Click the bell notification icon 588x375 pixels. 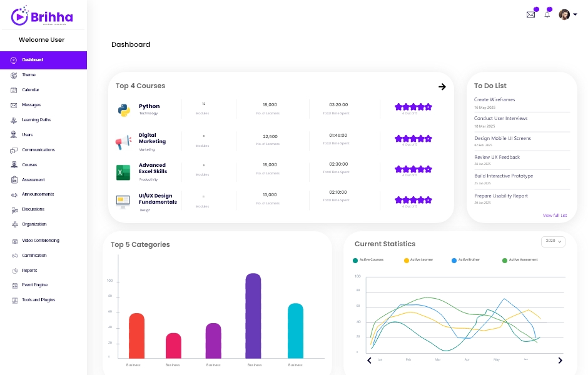coord(547,14)
